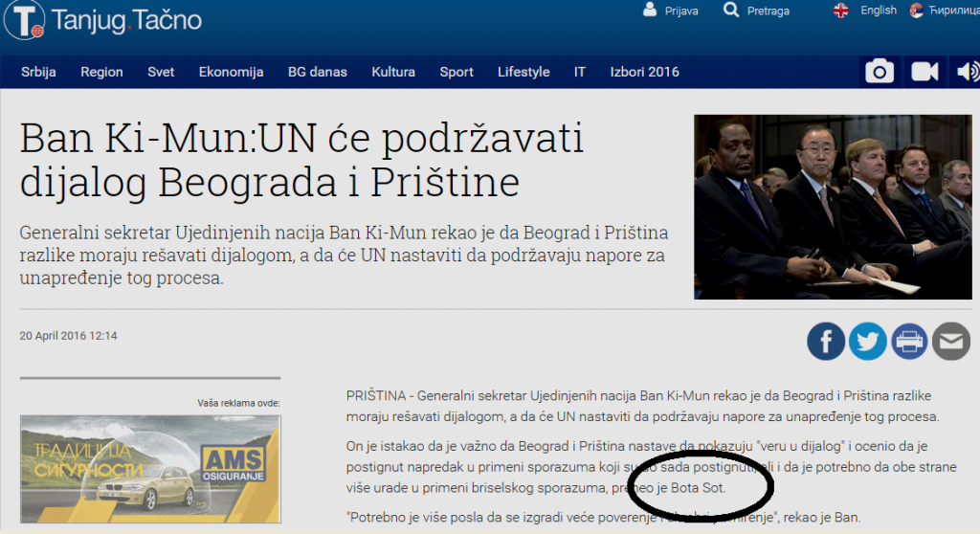Select Sport in navigation bar

[x=457, y=72]
